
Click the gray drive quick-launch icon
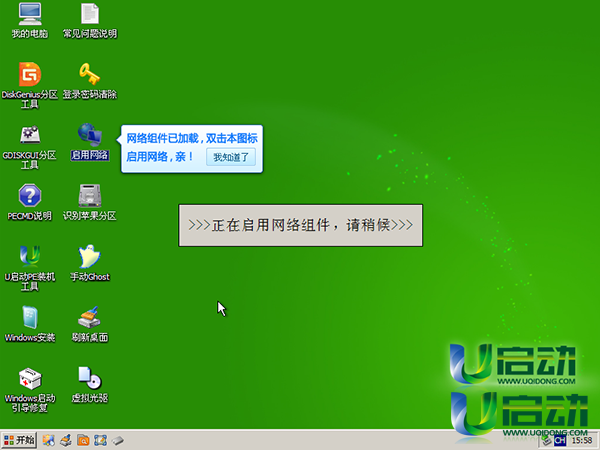[x=117, y=440]
